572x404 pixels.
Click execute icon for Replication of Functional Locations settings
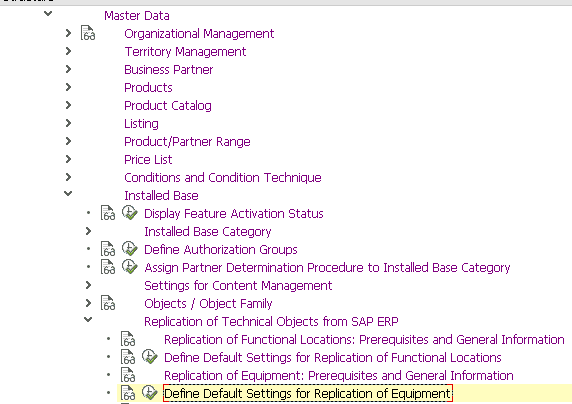click(150, 357)
